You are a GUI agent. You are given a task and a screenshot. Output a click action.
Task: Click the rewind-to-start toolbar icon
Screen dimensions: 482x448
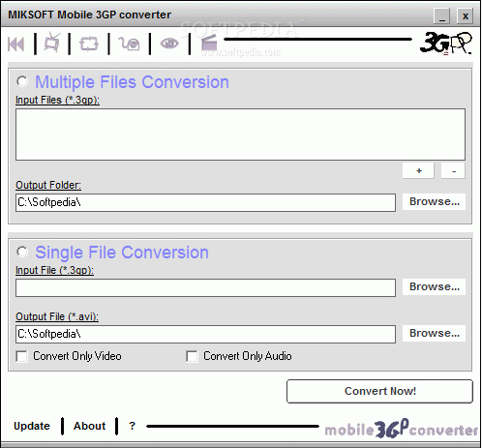(x=15, y=45)
